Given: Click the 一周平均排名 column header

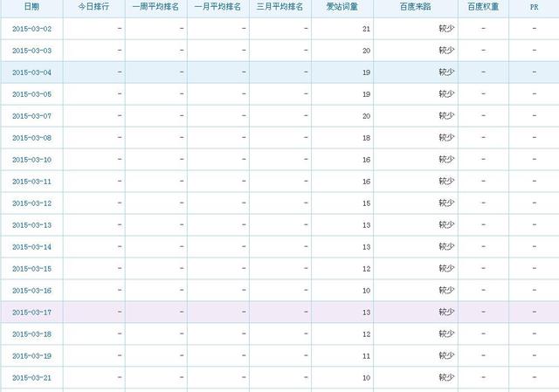Looking at the screenshot, I should pyautogui.click(x=155, y=7).
